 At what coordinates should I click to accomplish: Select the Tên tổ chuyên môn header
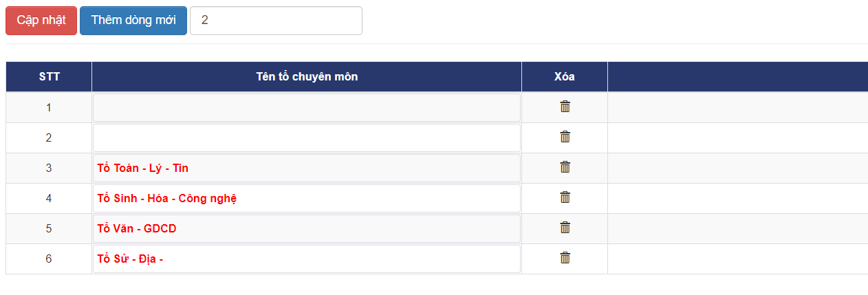[307, 76]
